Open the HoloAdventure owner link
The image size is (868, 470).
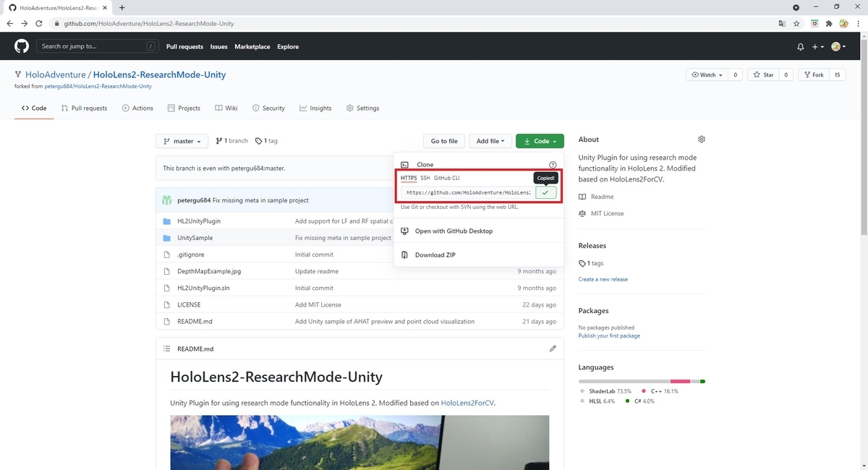tap(56, 74)
